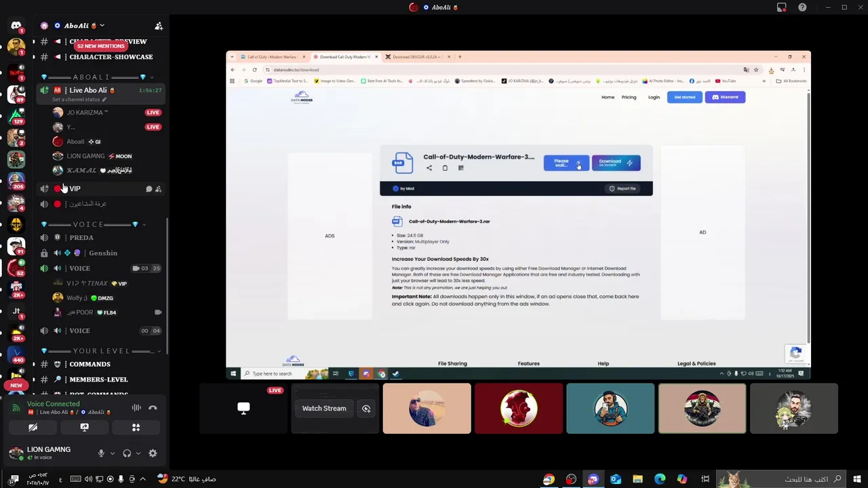Open server with 205 notifications
Image resolution: width=868 pixels, height=488 pixels.
(16, 181)
